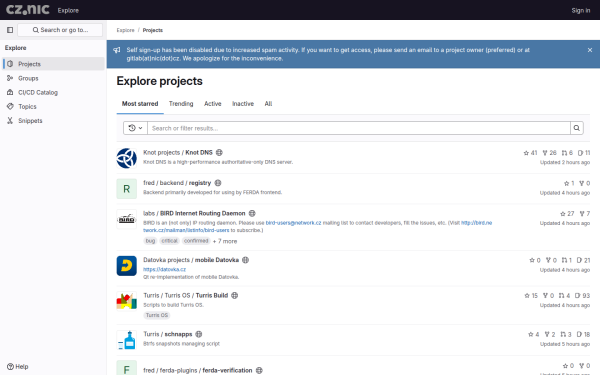This screenshot has width=600, height=375.
Task: Click the public globe icon beside Knot DNS
Action: 219,152
